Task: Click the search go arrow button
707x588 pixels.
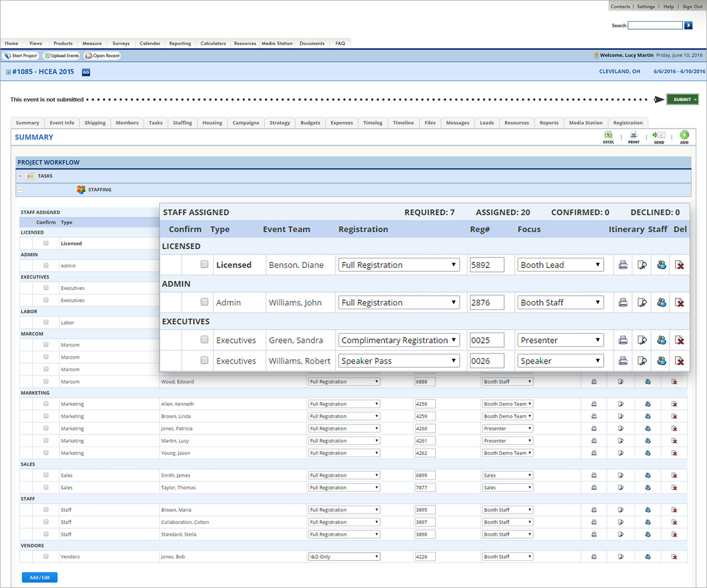Action: (x=688, y=25)
